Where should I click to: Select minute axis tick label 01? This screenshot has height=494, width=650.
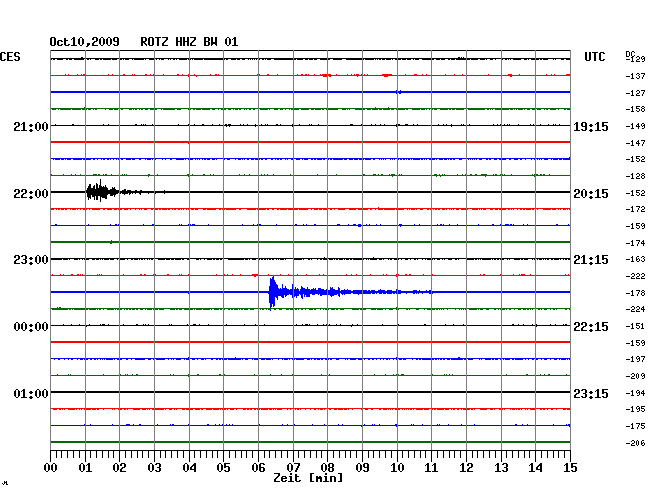pos(85,468)
